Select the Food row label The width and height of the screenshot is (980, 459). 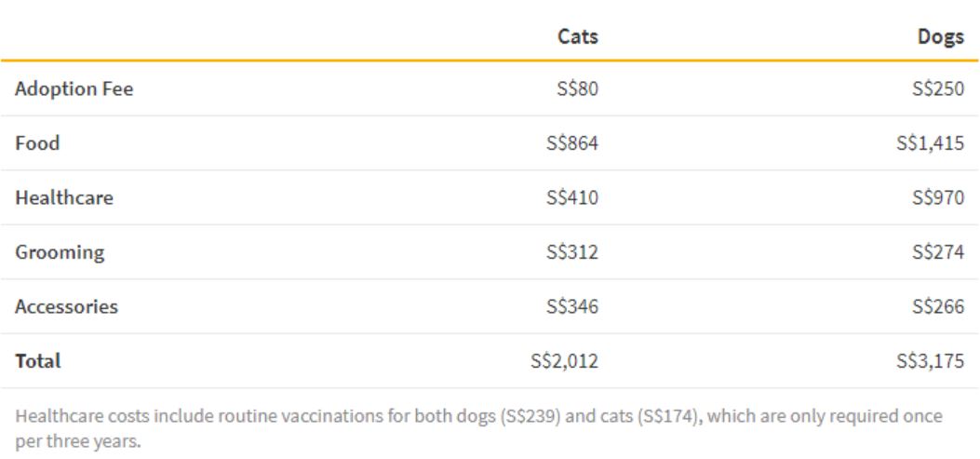37,143
